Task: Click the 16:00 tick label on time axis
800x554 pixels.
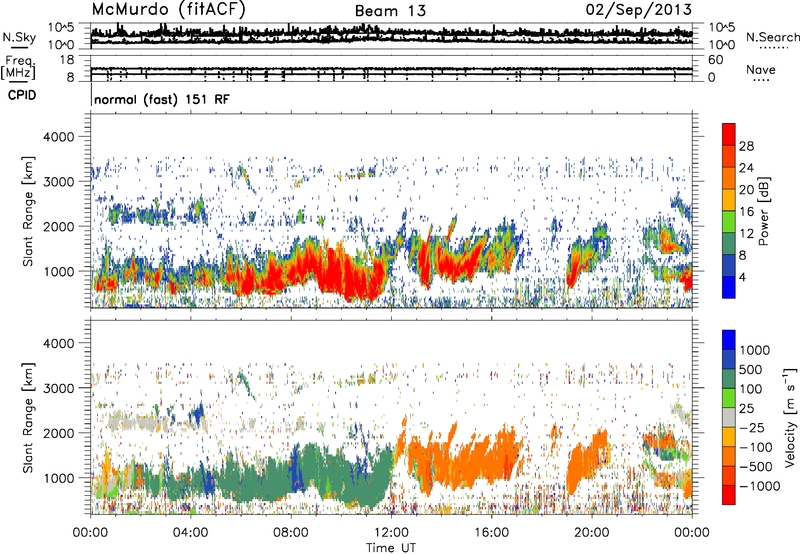Action: [491, 533]
